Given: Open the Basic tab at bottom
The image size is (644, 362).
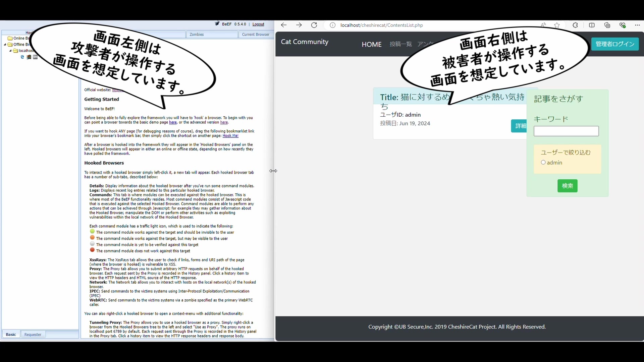Looking at the screenshot, I should click(x=11, y=335).
